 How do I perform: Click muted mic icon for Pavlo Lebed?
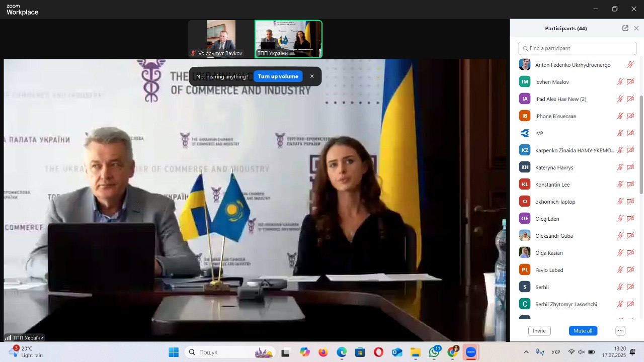tap(620, 270)
